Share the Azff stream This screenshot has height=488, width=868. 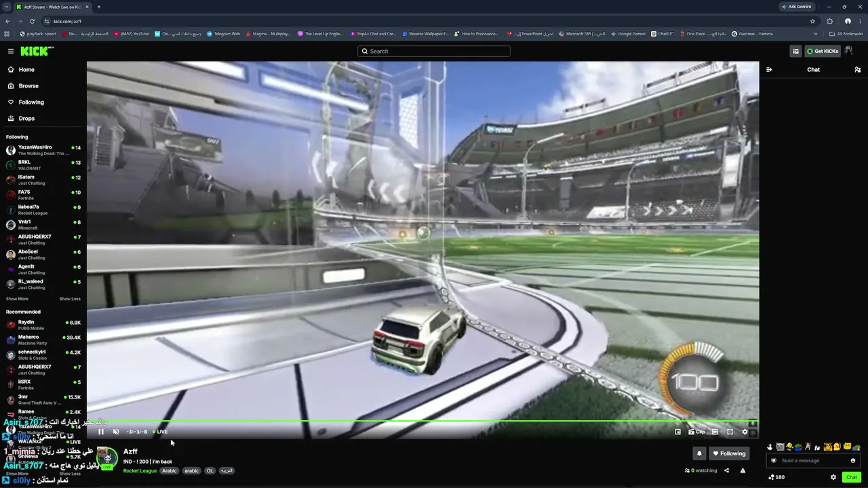[x=726, y=470]
